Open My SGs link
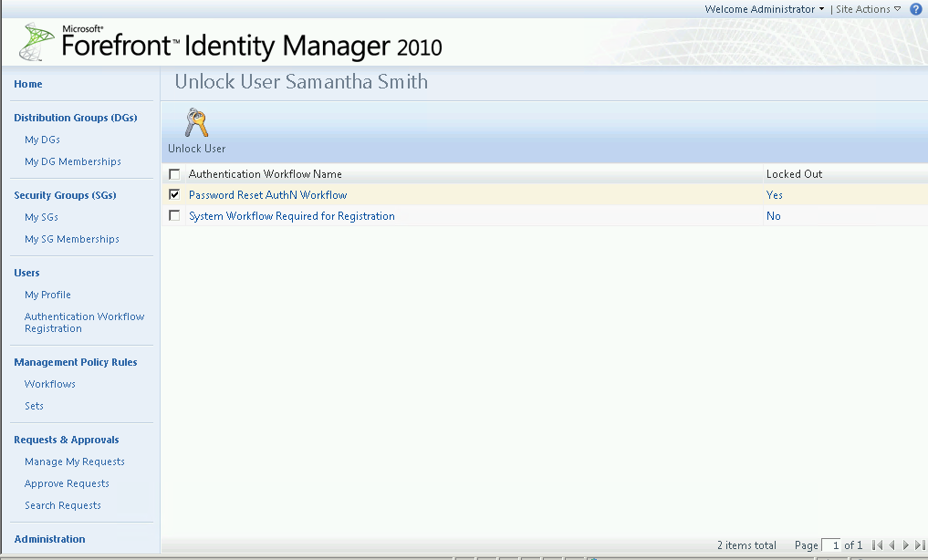Image resolution: width=928 pixels, height=560 pixels. 41,217
